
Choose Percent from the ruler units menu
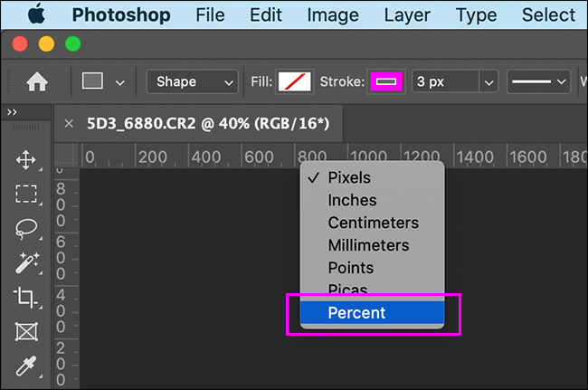(x=356, y=313)
